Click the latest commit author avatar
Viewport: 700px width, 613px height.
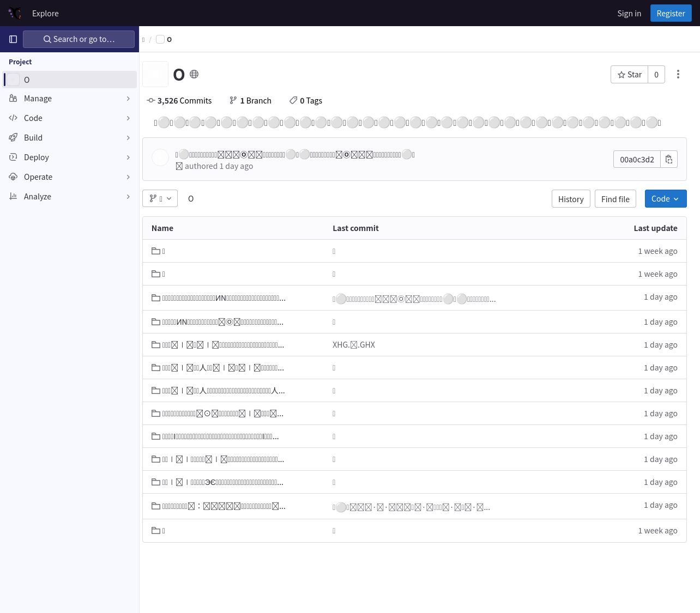[x=160, y=157]
